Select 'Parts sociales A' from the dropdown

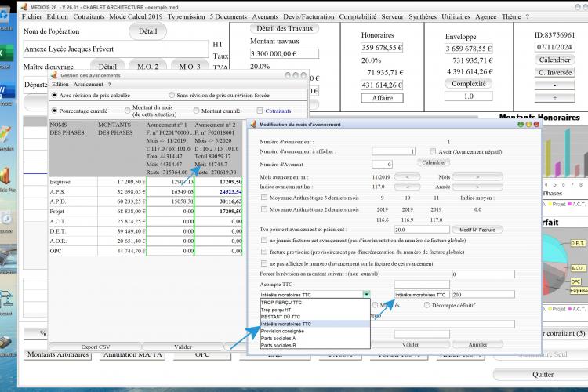click(x=315, y=338)
